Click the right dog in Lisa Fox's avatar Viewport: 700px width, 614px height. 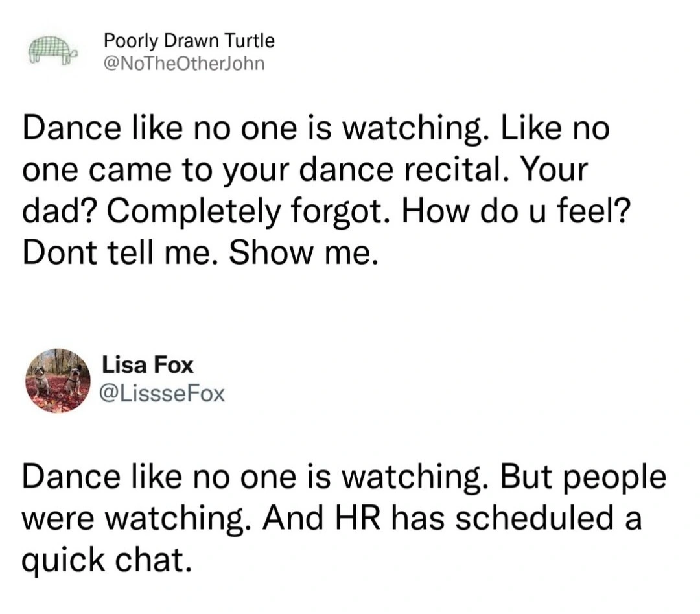tap(74, 379)
